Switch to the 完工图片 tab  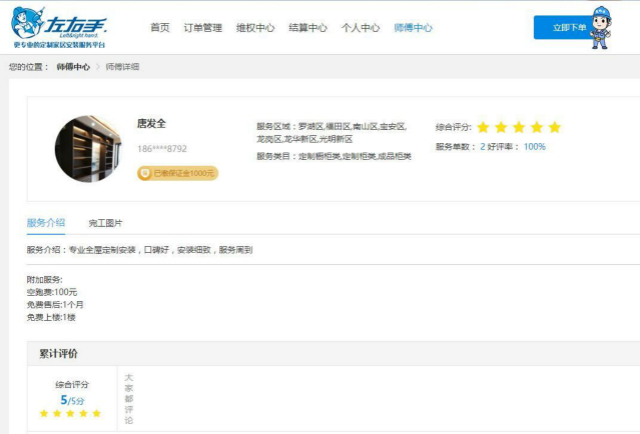tap(105, 222)
